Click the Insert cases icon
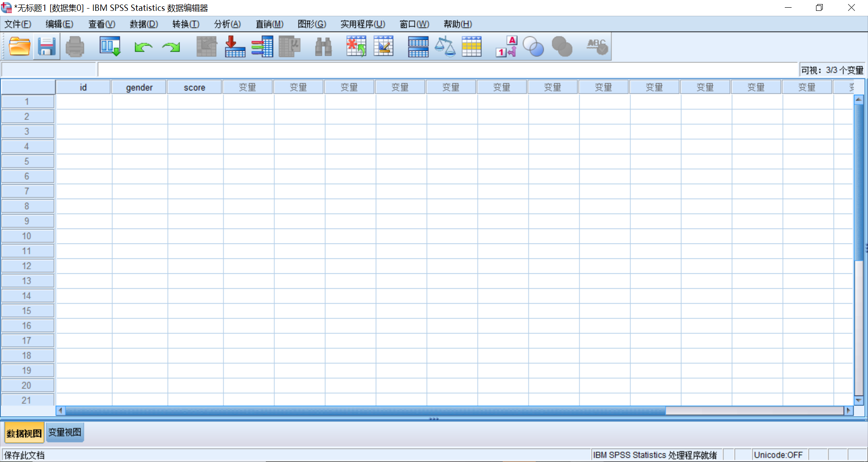The image size is (868, 462). pos(356,47)
